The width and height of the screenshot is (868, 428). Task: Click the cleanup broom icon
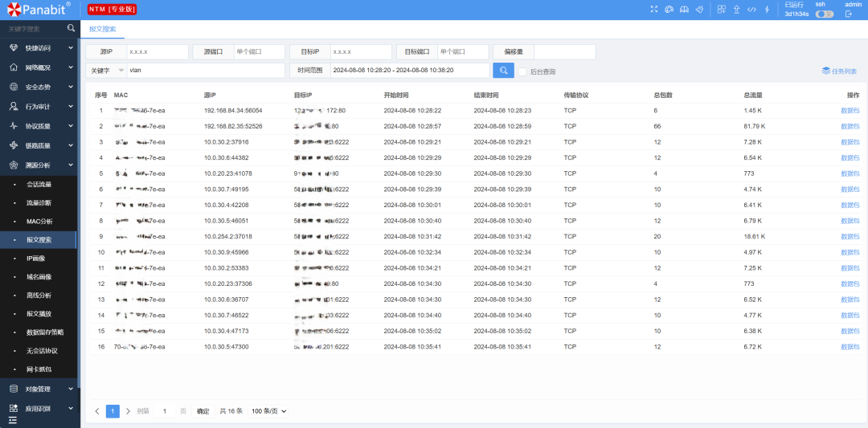coord(700,10)
